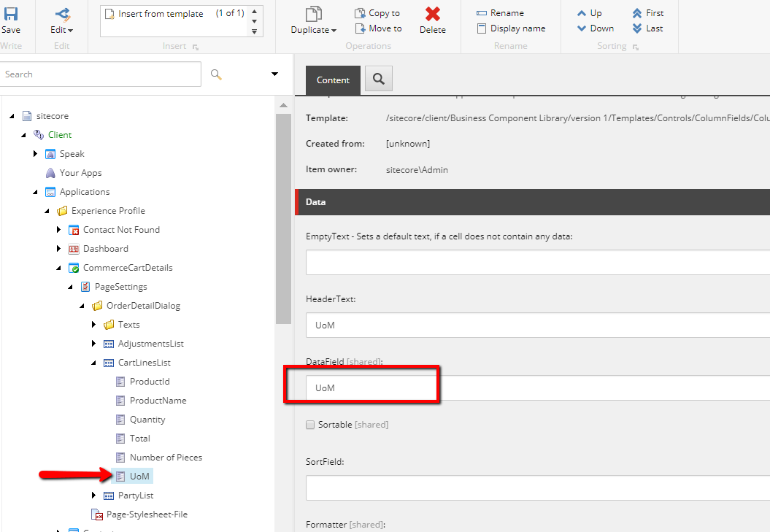770x532 pixels.
Task: Collapse the CartLinesList node
Action: 93,363
